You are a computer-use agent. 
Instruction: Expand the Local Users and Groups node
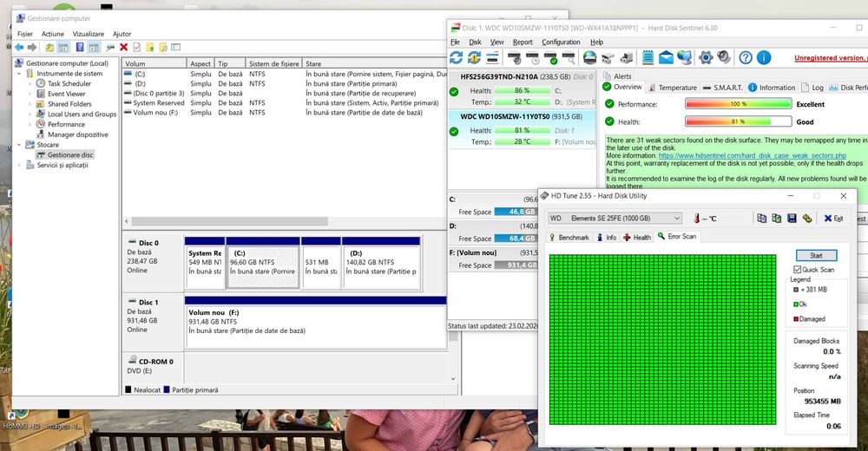pos(30,114)
